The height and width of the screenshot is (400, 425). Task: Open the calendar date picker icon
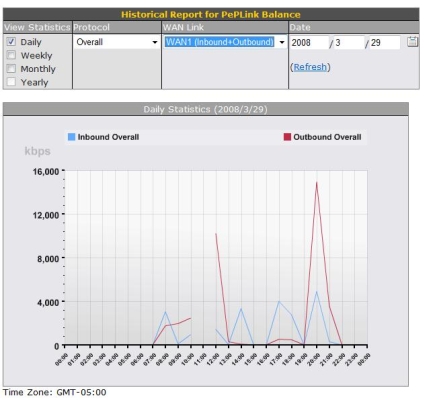coord(412,42)
